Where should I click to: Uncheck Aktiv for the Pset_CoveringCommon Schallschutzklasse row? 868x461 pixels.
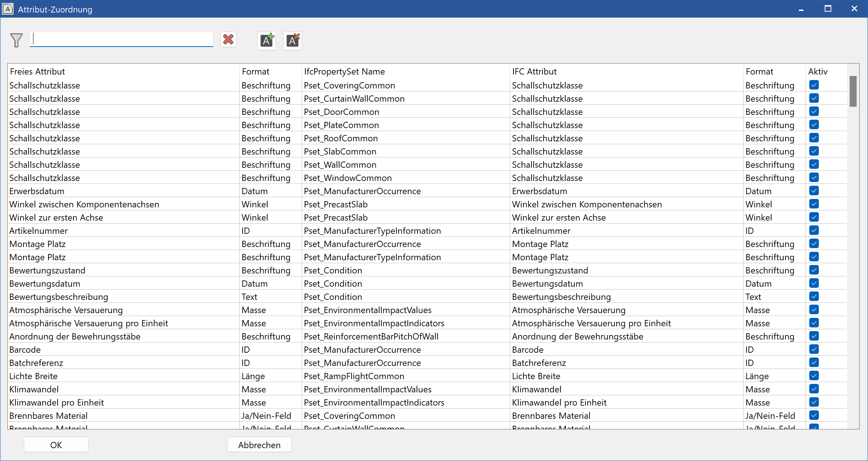coord(814,85)
